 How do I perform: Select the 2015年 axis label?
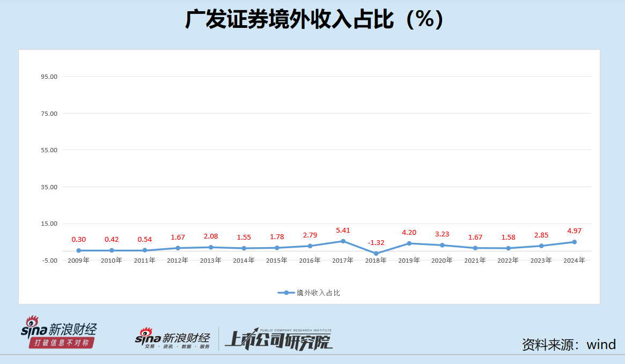click(276, 259)
